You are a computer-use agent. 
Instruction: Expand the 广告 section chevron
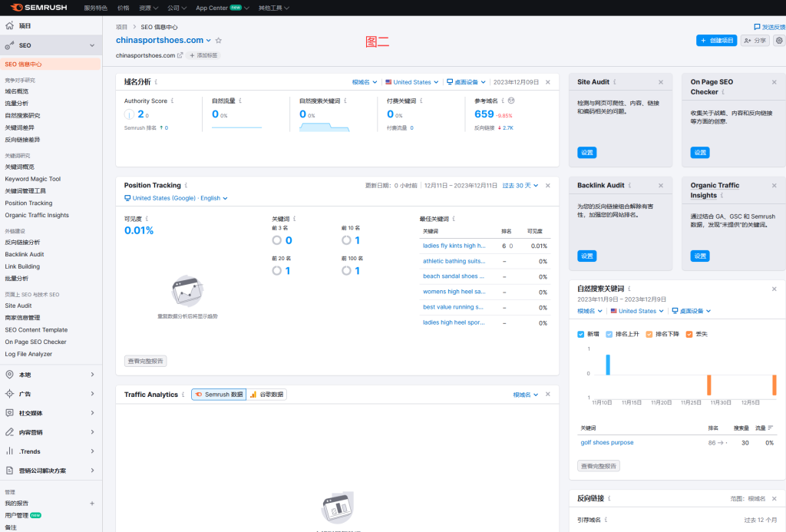coord(92,394)
